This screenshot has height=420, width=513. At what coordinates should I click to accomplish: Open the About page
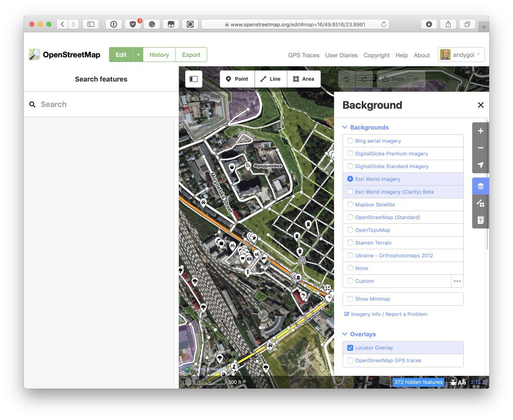tap(422, 55)
